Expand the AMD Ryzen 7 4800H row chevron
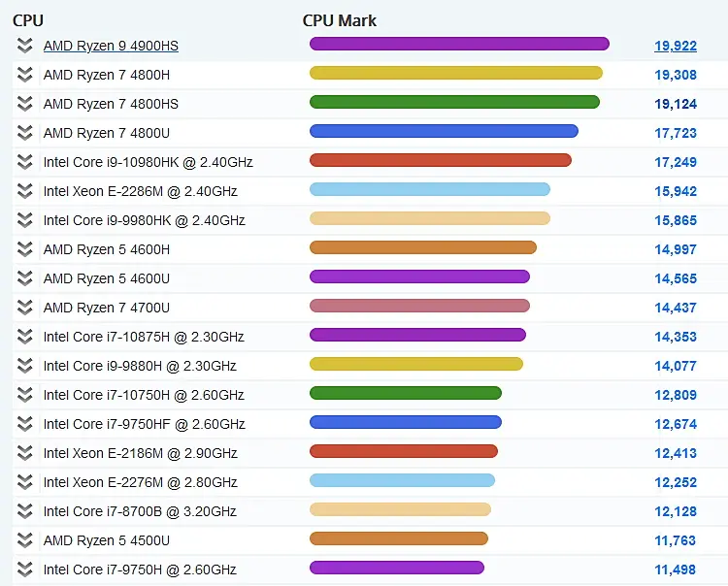728x586 pixels. tap(24, 75)
